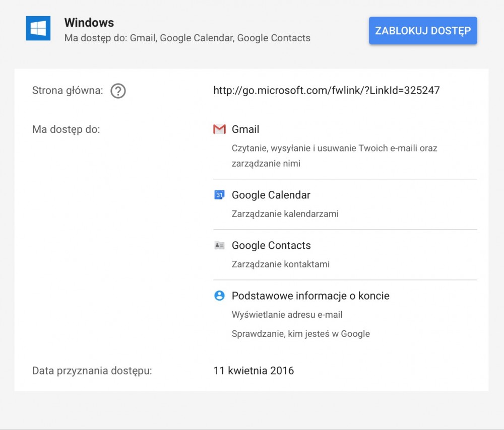Viewport: 504px width, 430px height.
Task: Click the Ma dostęp do: row label
Action: click(x=66, y=129)
